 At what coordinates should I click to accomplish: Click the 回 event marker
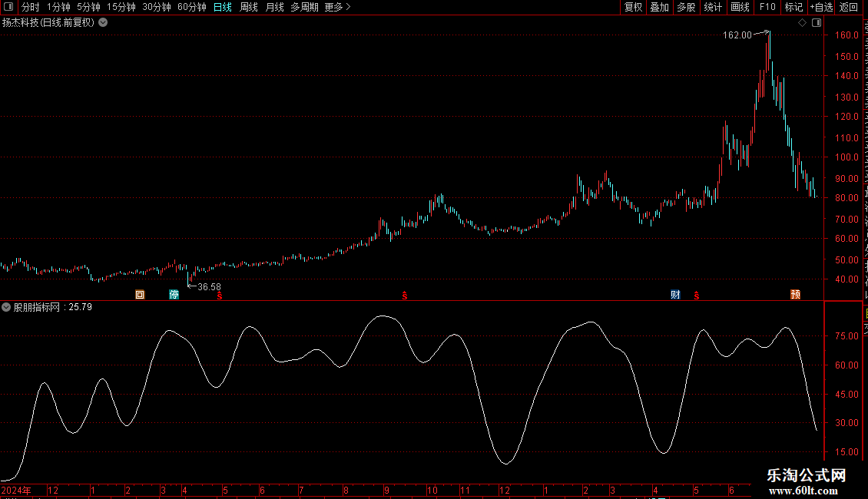140,294
